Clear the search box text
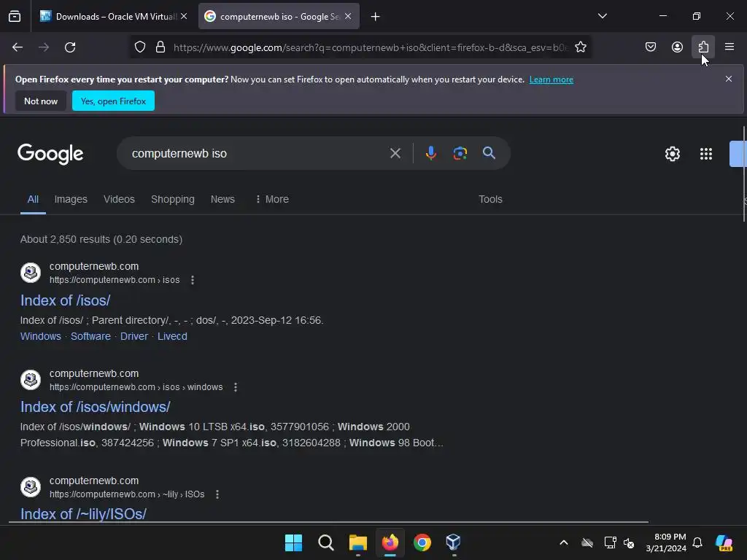 click(x=395, y=153)
